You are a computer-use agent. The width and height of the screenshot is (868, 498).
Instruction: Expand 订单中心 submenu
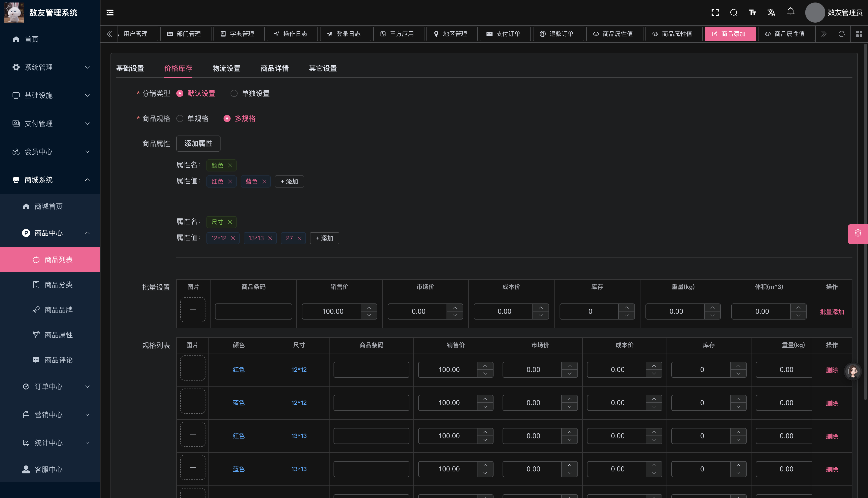[x=50, y=387]
